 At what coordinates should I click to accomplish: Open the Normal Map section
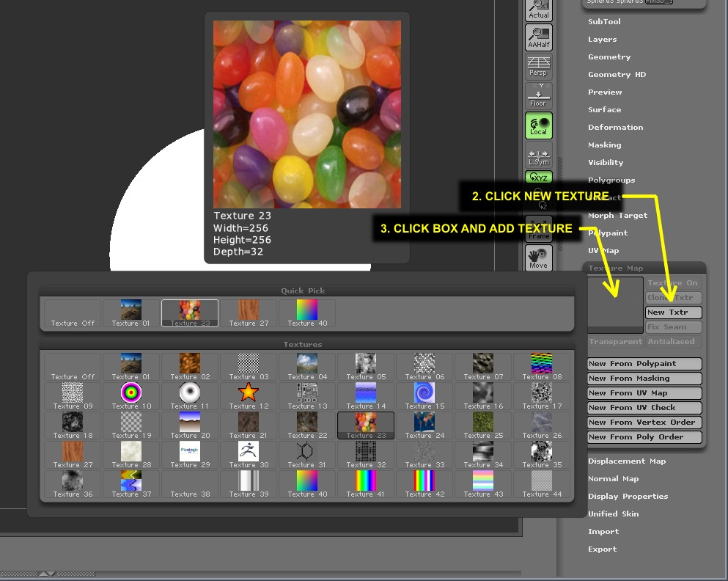(x=613, y=479)
